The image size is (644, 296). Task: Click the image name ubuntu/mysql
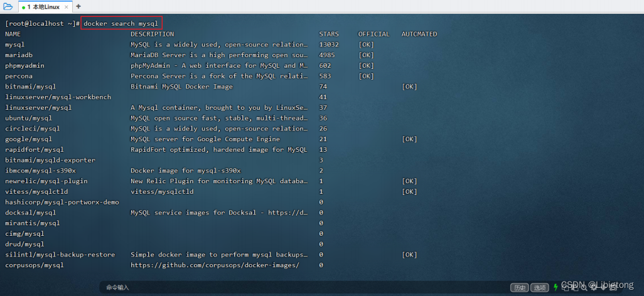click(x=29, y=119)
